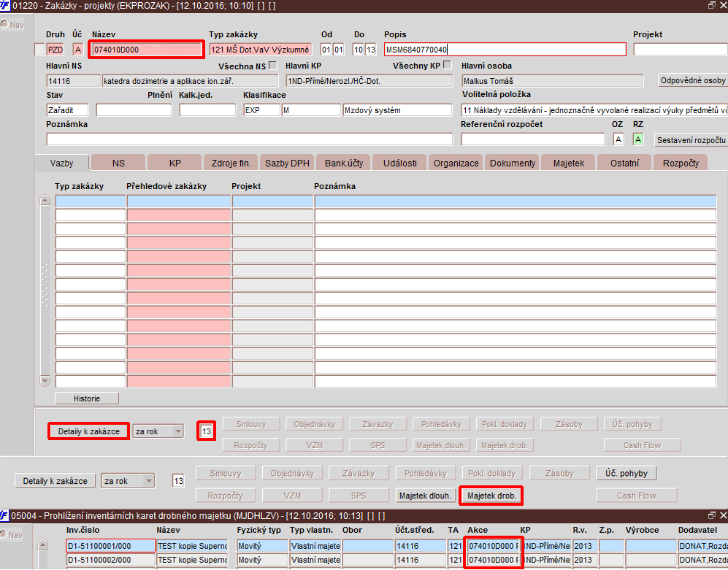The width and height of the screenshot is (728, 570).
Task: Click the app icon in the 05004 window title
Action: coord(4,516)
